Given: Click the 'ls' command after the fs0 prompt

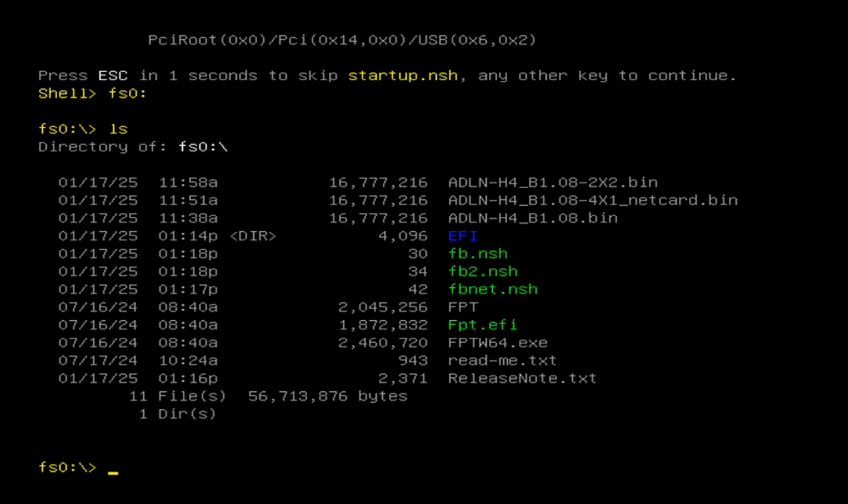Looking at the screenshot, I should (x=118, y=129).
